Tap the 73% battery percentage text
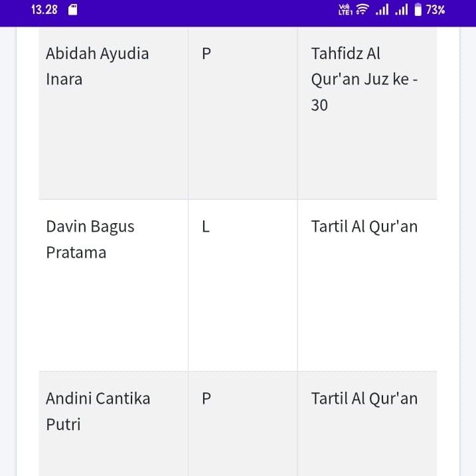The height and width of the screenshot is (476, 476). [x=435, y=10]
